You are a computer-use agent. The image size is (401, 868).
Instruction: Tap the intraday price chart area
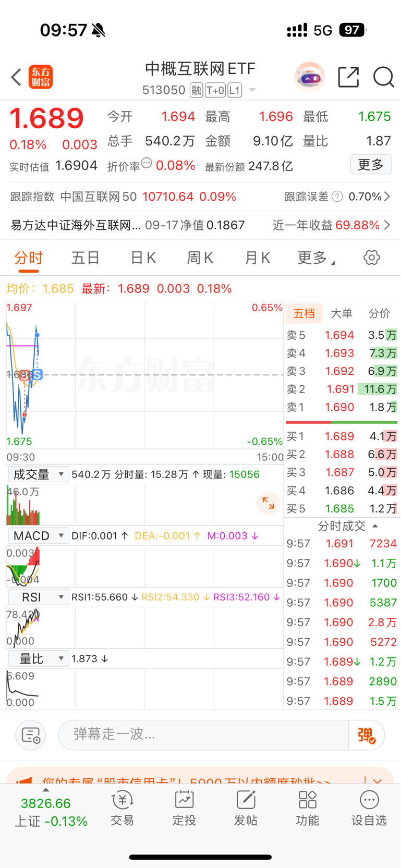coord(145,375)
